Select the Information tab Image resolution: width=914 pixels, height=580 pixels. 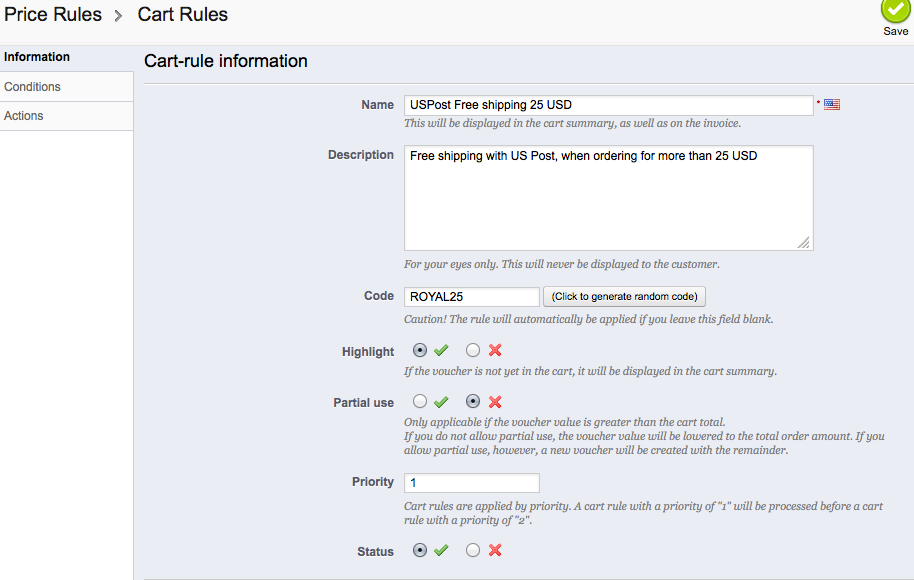click(x=37, y=57)
